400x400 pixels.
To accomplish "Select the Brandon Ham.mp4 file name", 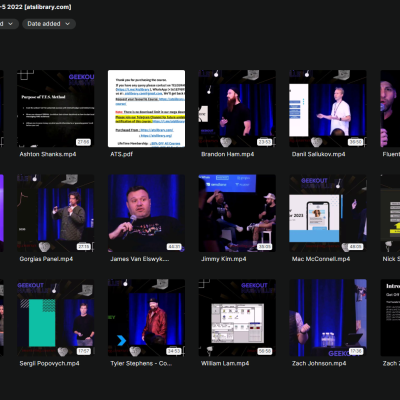I will click(x=227, y=154).
